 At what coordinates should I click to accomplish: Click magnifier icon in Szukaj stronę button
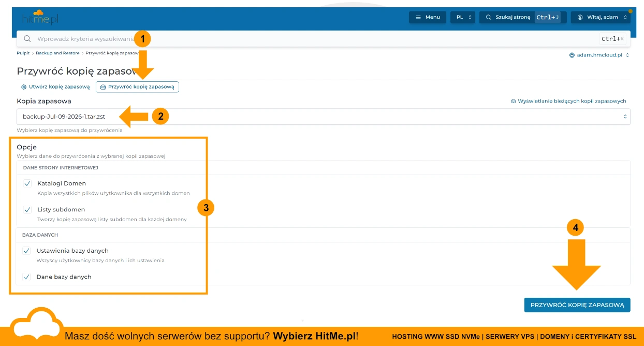(488, 17)
